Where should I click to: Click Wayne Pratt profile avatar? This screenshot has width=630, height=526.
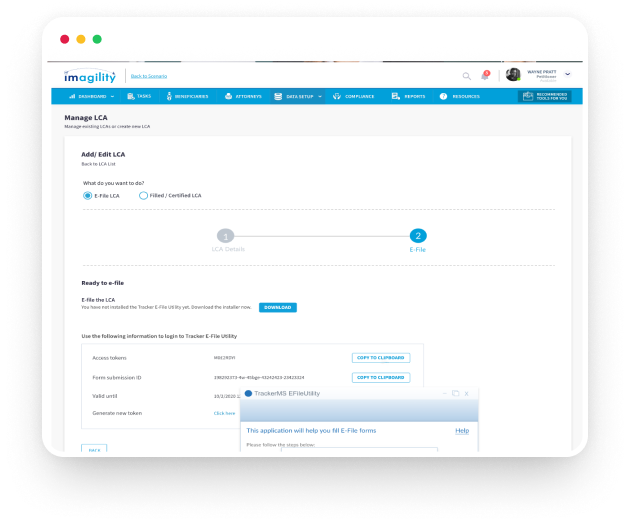click(x=513, y=75)
